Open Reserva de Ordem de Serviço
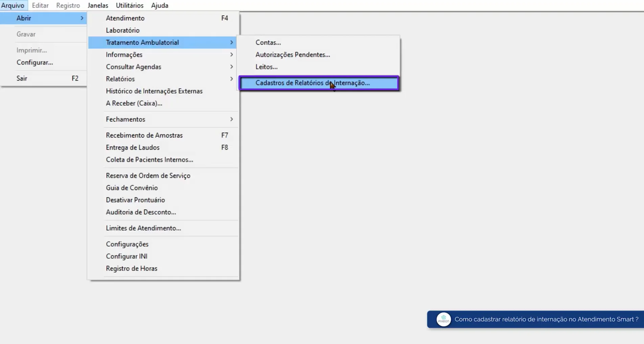644x344 pixels. tap(163, 175)
